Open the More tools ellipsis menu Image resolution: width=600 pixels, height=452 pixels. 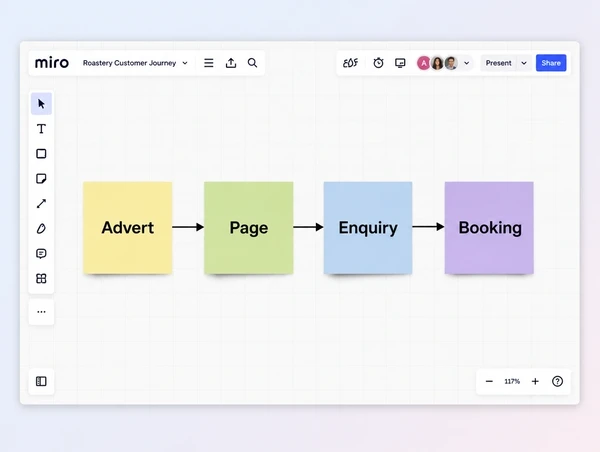coord(41,312)
